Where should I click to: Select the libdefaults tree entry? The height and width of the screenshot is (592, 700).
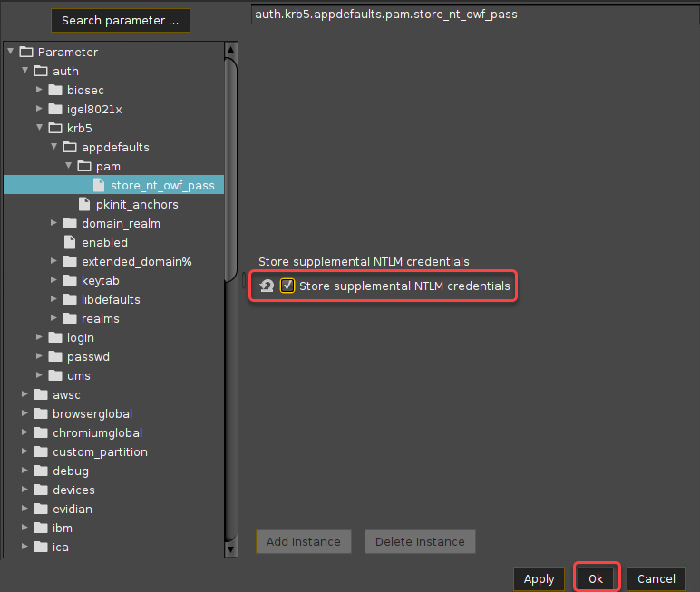pos(111,299)
